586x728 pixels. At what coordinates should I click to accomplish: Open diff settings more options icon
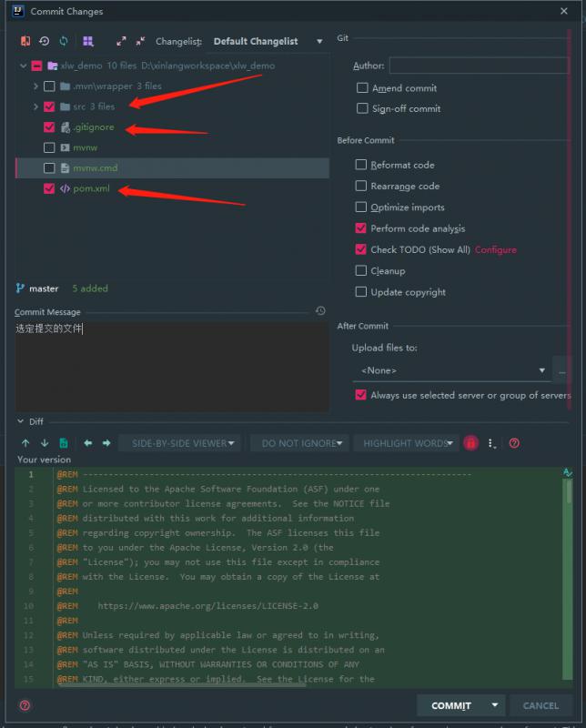point(491,443)
